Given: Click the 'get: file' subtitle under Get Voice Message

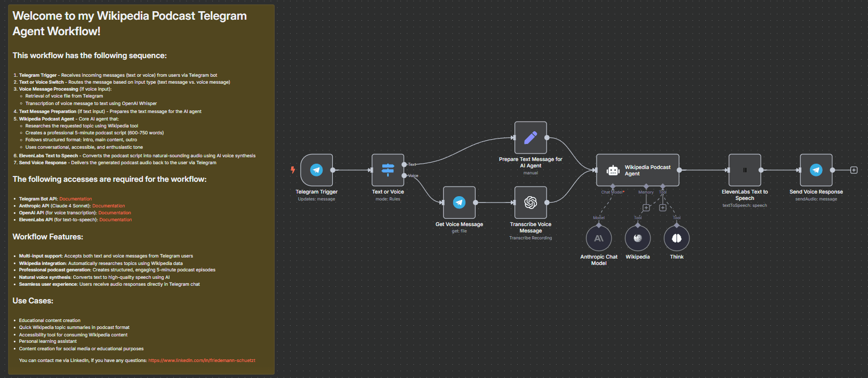Looking at the screenshot, I should coord(459,231).
